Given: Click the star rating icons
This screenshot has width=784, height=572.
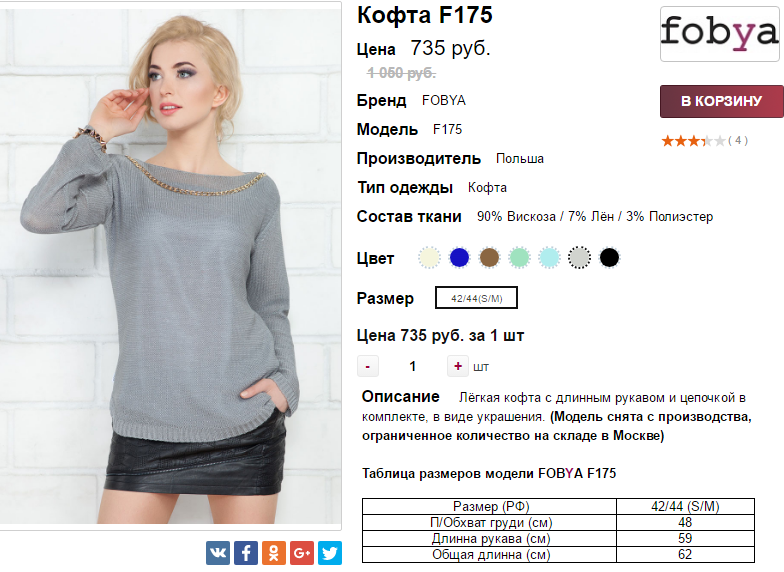Looking at the screenshot, I should 693,141.
